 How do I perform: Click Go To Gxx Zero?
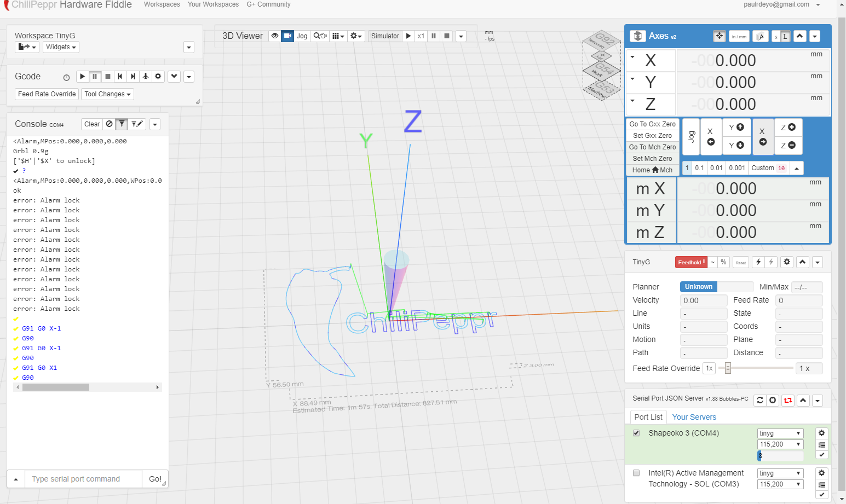(x=652, y=124)
